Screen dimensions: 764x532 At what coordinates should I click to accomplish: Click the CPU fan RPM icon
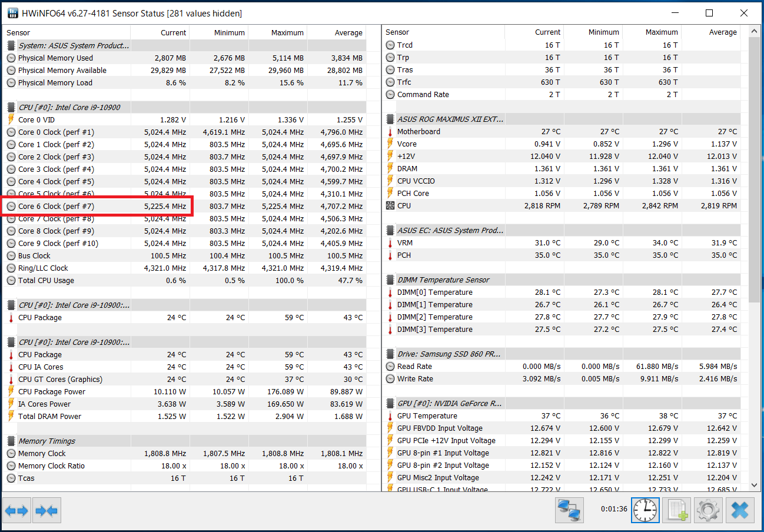pyautogui.click(x=390, y=205)
